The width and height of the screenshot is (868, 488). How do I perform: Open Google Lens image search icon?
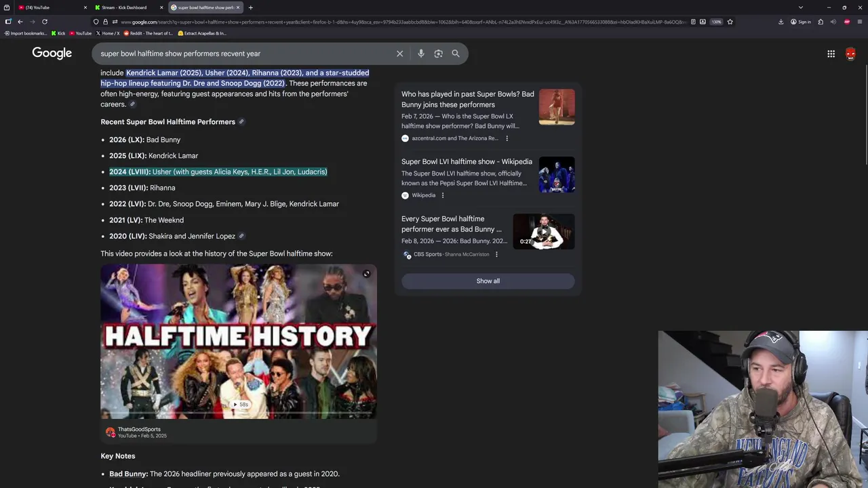438,54
